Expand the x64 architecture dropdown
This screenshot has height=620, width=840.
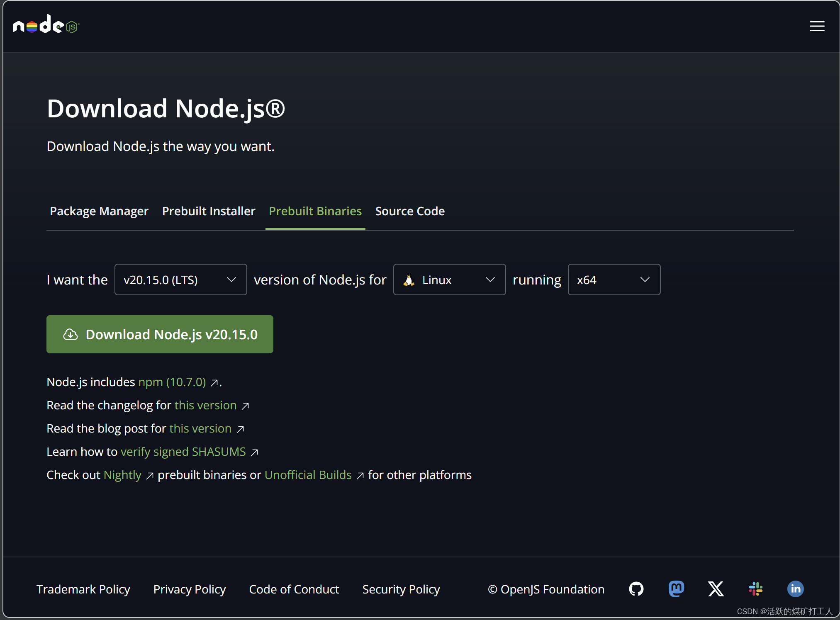tap(614, 280)
